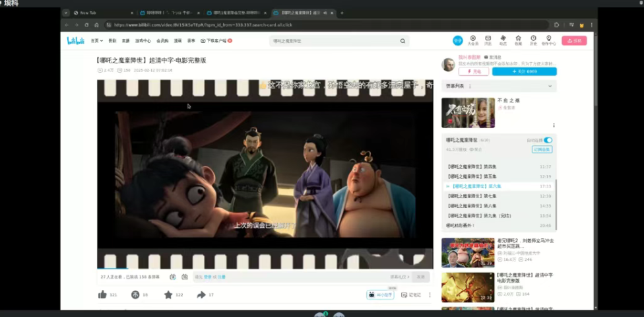Toggle the auto-play switch in playlist
This screenshot has width=644, height=317.
pos(548,140)
